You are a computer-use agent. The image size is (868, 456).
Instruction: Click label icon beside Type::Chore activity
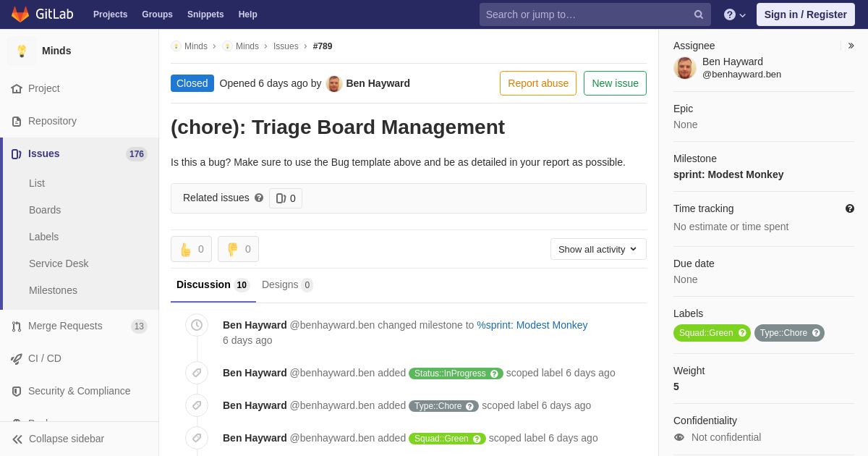(197, 405)
